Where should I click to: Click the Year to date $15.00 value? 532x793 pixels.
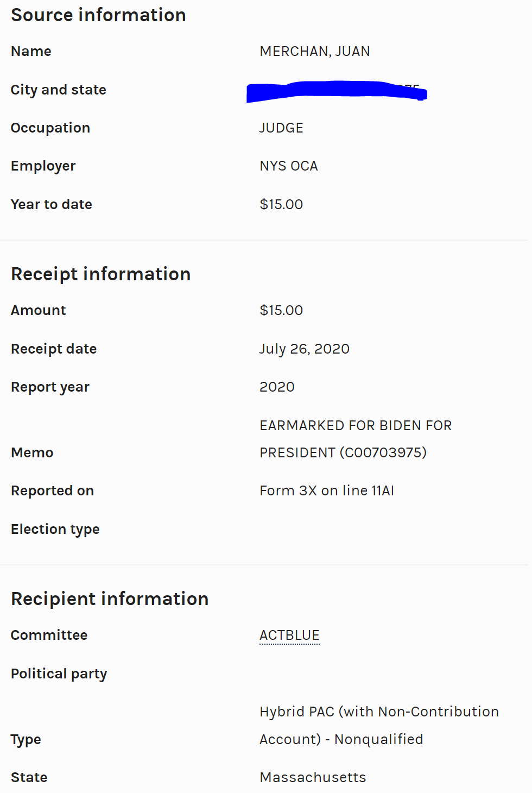[281, 205]
